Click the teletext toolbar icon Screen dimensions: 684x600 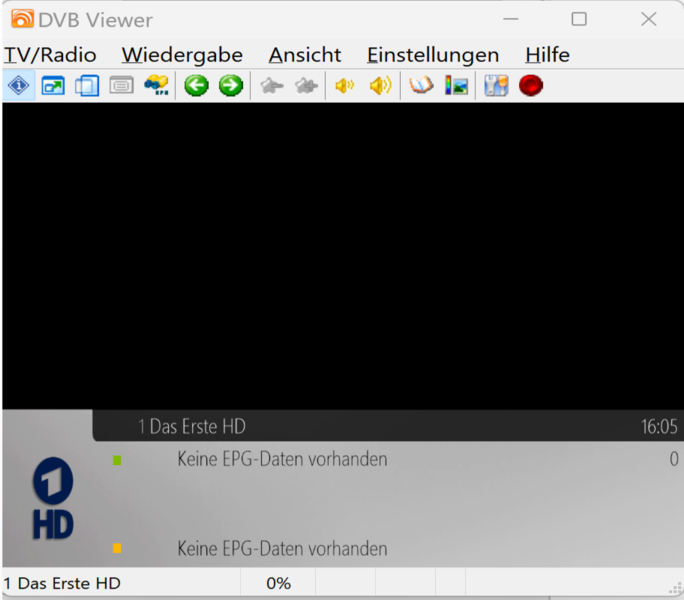coord(121,86)
